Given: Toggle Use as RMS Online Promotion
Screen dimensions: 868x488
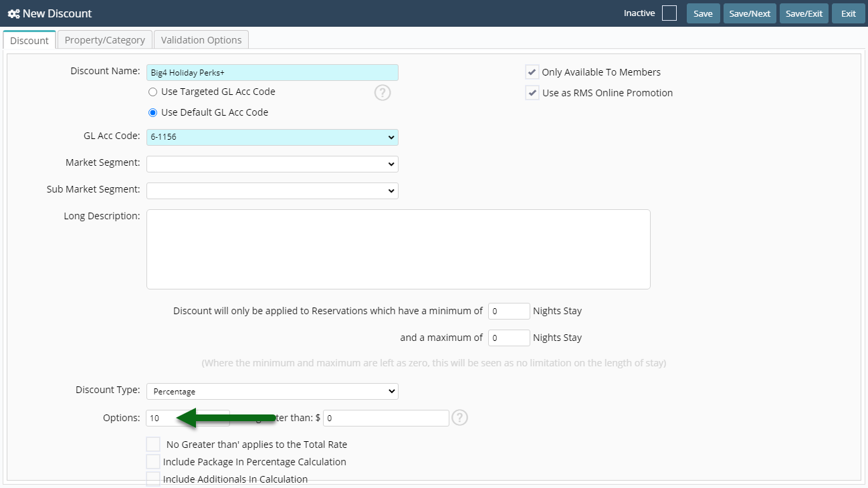Looking at the screenshot, I should [532, 93].
